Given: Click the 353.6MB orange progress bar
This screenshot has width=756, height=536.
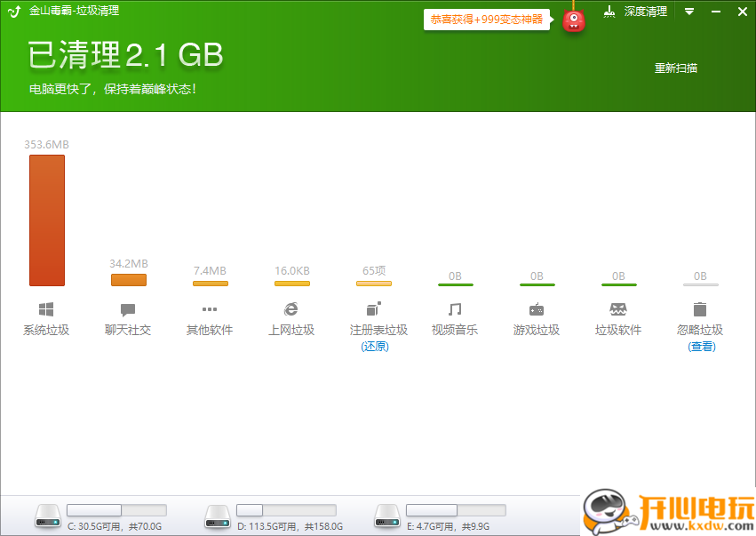Looking at the screenshot, I should pos(46,220).
